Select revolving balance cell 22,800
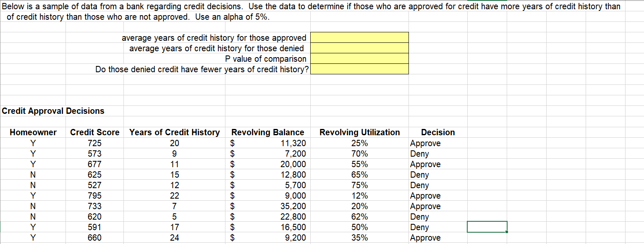The image size is (644, 244). pyautogui.click(x=268, y=217)
